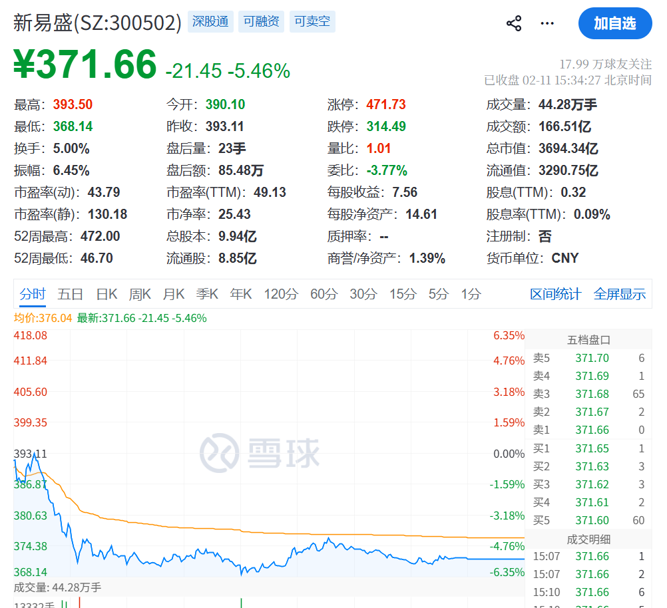Open the 日K chart tab
667x608 pixels.
click(x=106, y=294)
